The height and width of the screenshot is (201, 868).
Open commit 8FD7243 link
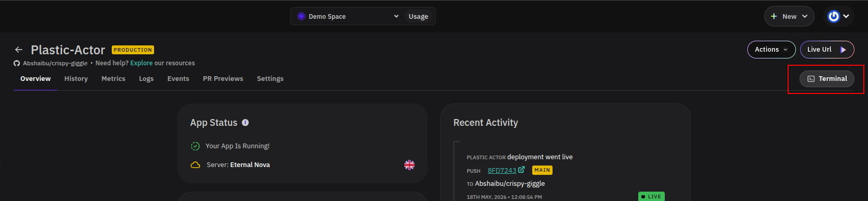pos(502,171)
